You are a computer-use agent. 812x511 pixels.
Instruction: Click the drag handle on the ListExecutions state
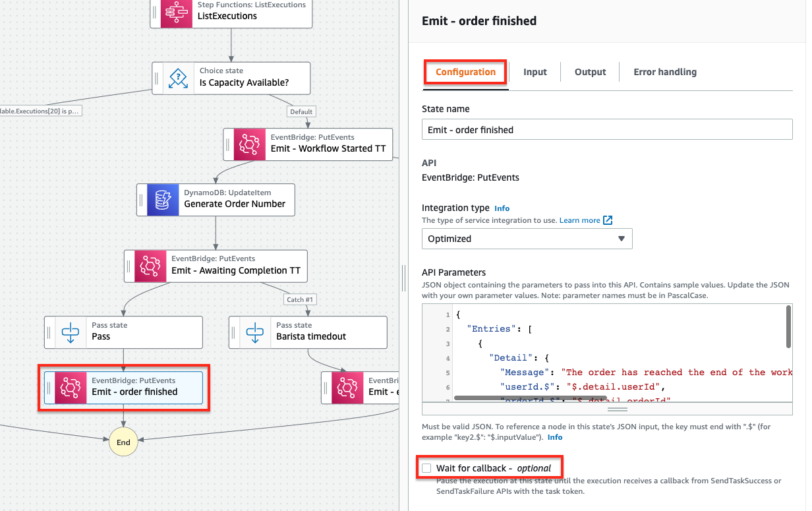(156, 12)
